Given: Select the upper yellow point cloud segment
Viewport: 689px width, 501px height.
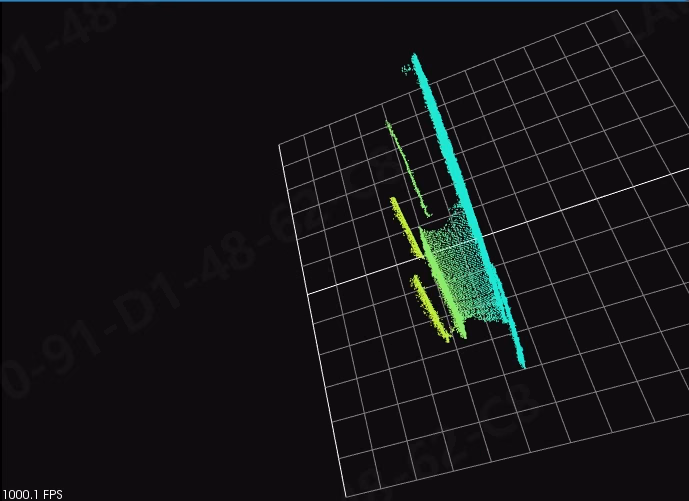Looking at the screenshot, I should click(407, 228).
